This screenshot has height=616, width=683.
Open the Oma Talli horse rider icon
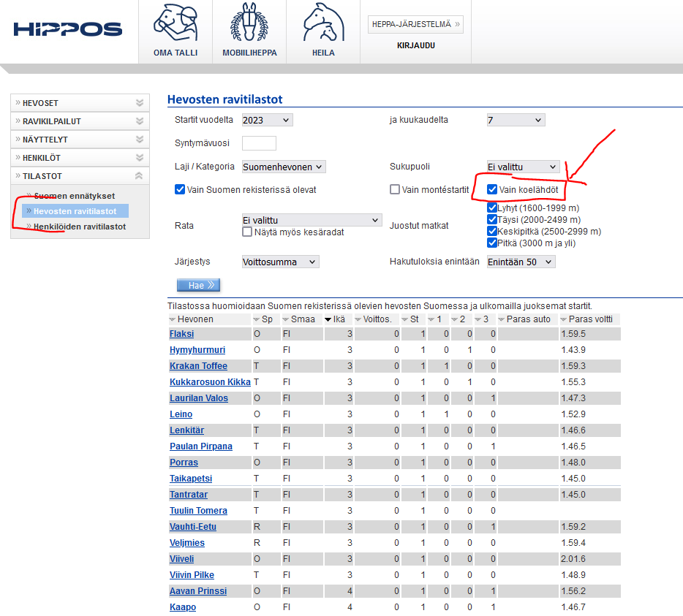176,23
